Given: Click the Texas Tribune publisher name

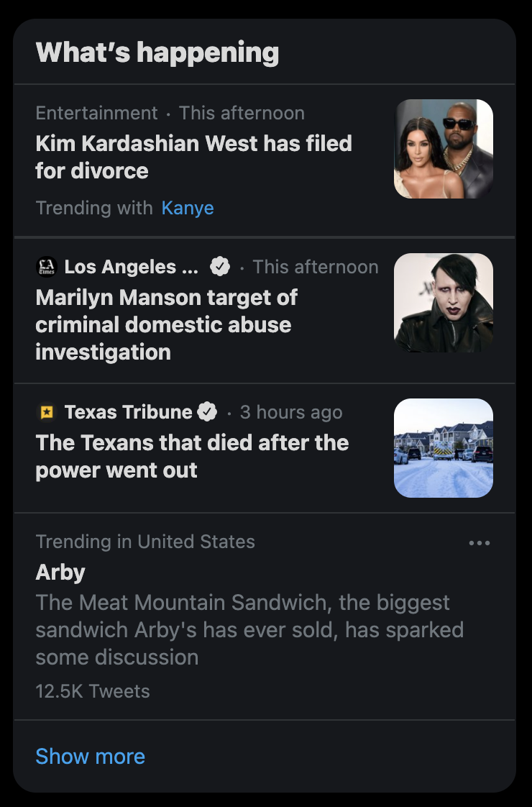Looking at the screenshot, I should click(x=128, y=411).
